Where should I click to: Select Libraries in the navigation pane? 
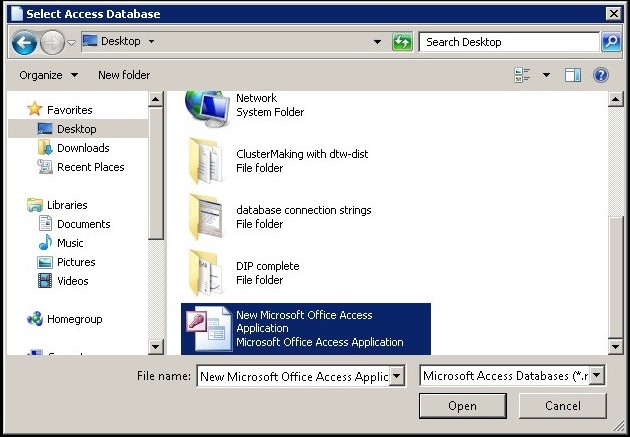pyautogui.click(x=67, y=205)
